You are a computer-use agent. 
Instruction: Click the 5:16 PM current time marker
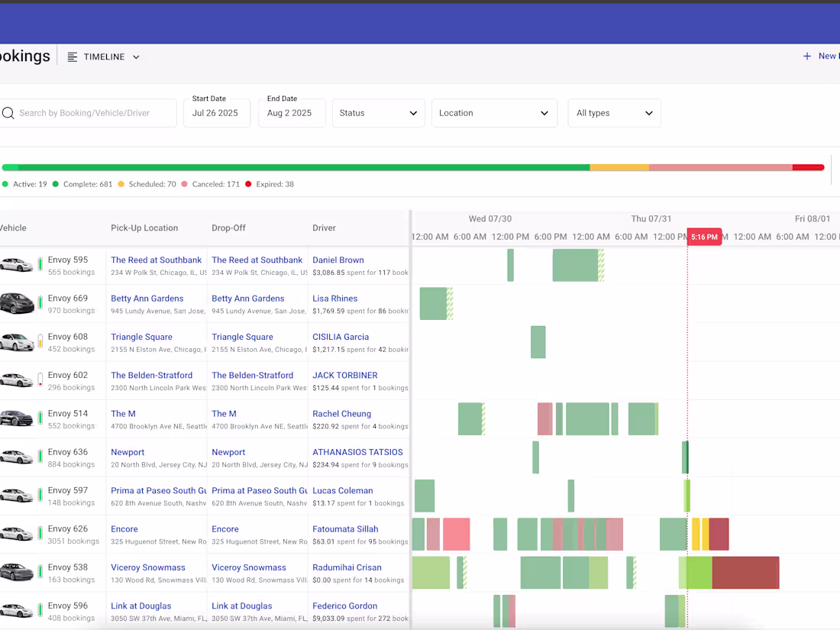point(704,237)
